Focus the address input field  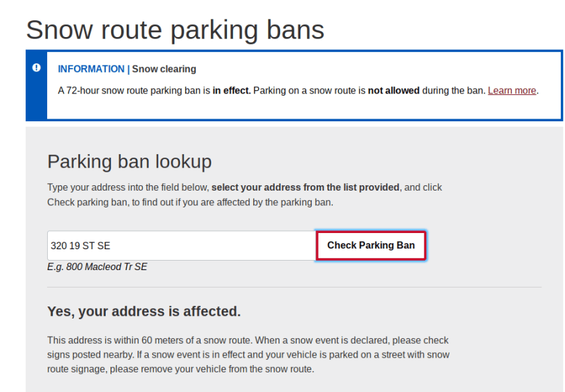181,246
